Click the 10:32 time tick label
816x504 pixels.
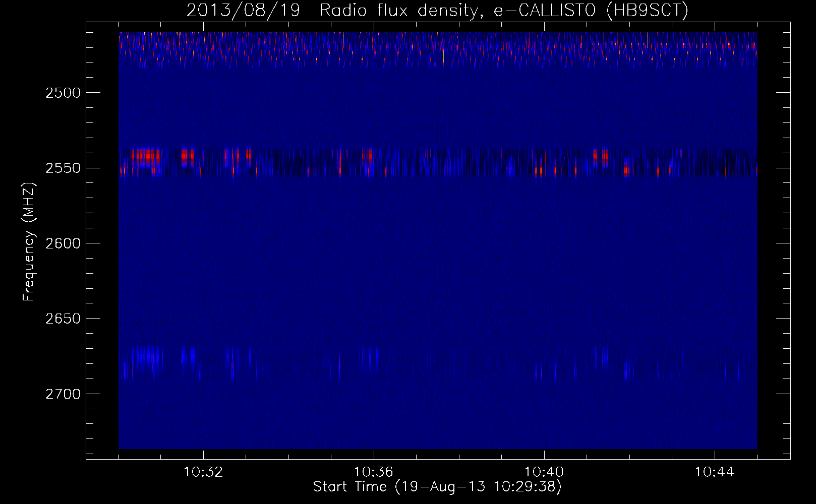[x=203, y=472]
